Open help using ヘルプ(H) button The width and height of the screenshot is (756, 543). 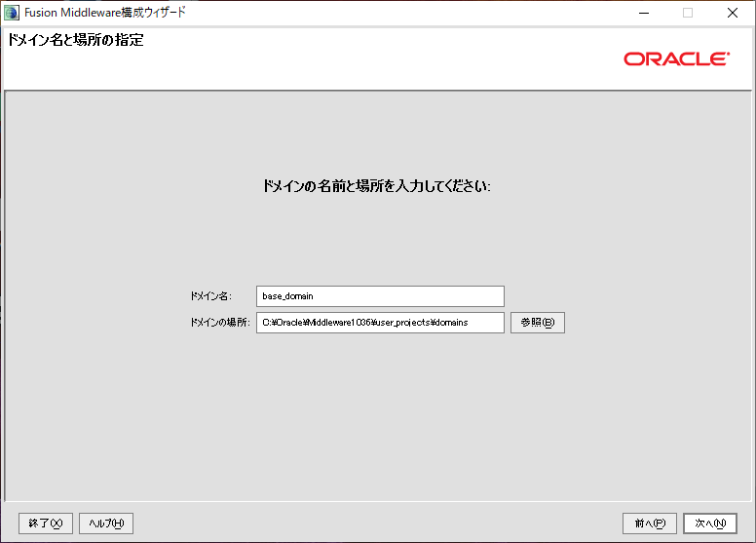[x=106, y=524]
